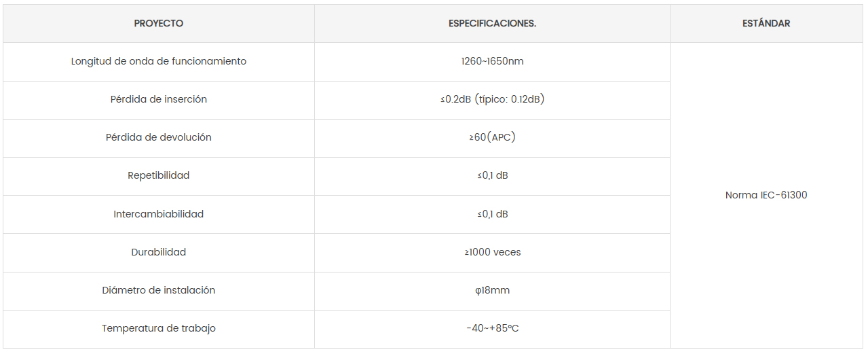Click the Durabilidad row label
The image size is (868, 352).
click(x=159, y=252)
